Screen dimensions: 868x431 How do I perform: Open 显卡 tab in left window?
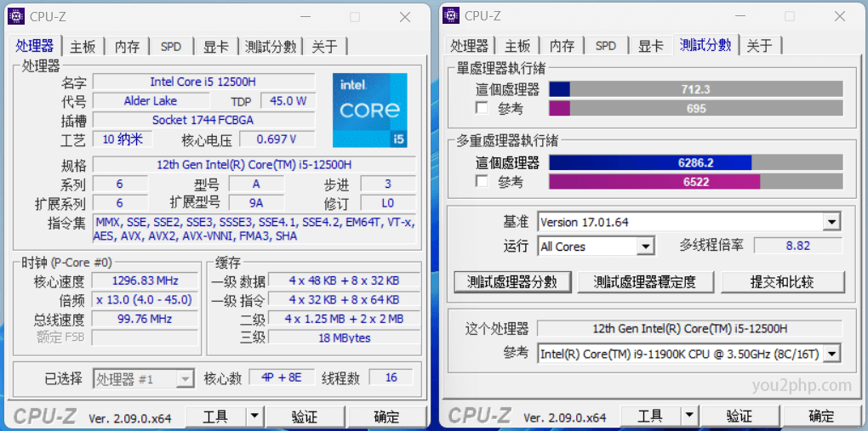216,47
